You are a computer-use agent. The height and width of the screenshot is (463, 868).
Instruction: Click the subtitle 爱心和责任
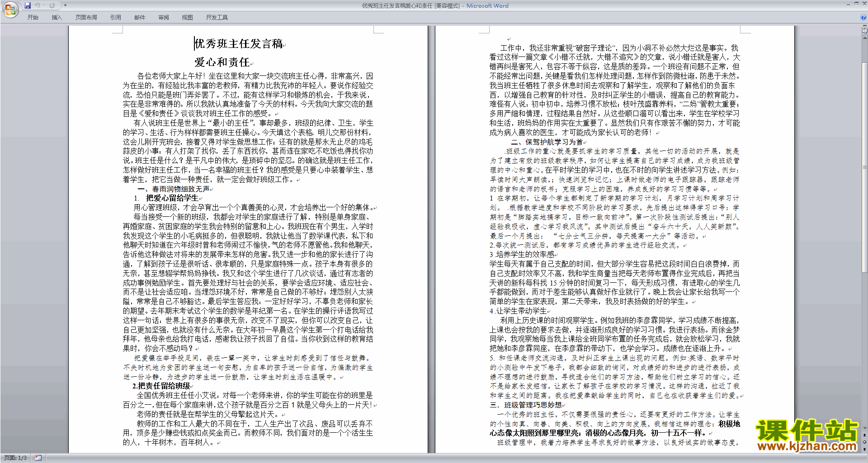click(222, 62)
